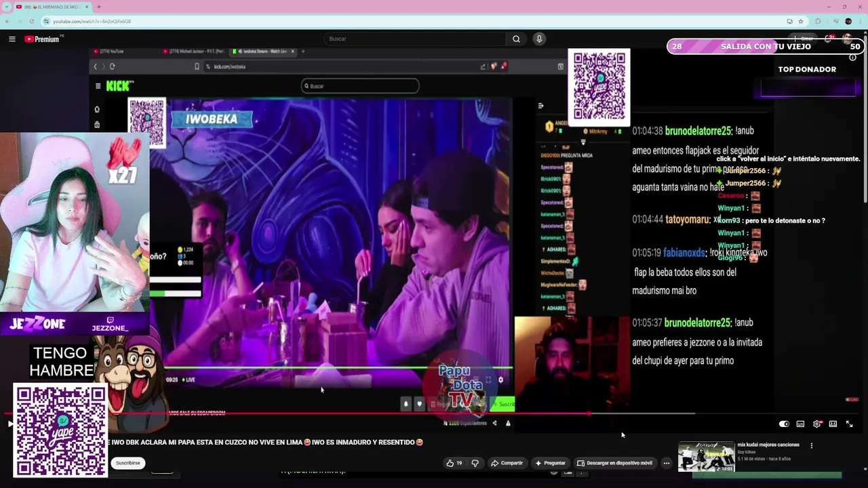Click Compartir to share video

[507, 463]
